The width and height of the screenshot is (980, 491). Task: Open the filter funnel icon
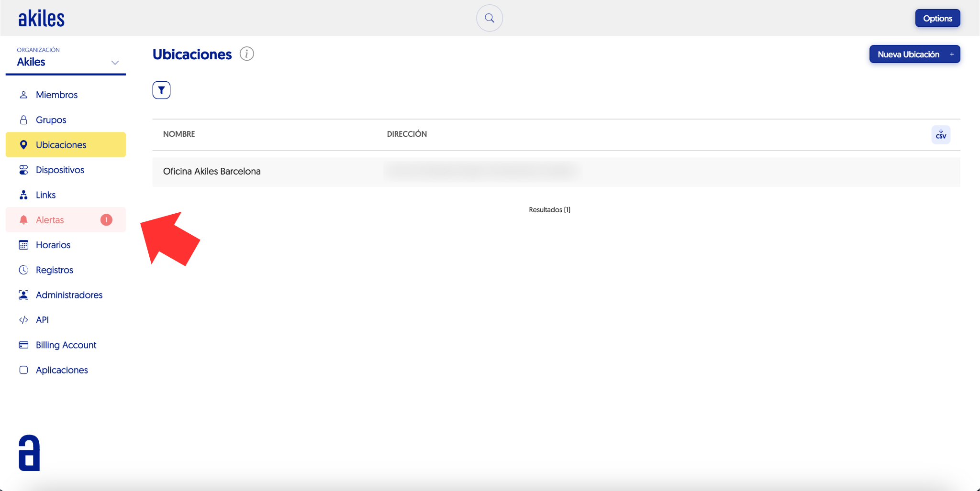[161, 90]
